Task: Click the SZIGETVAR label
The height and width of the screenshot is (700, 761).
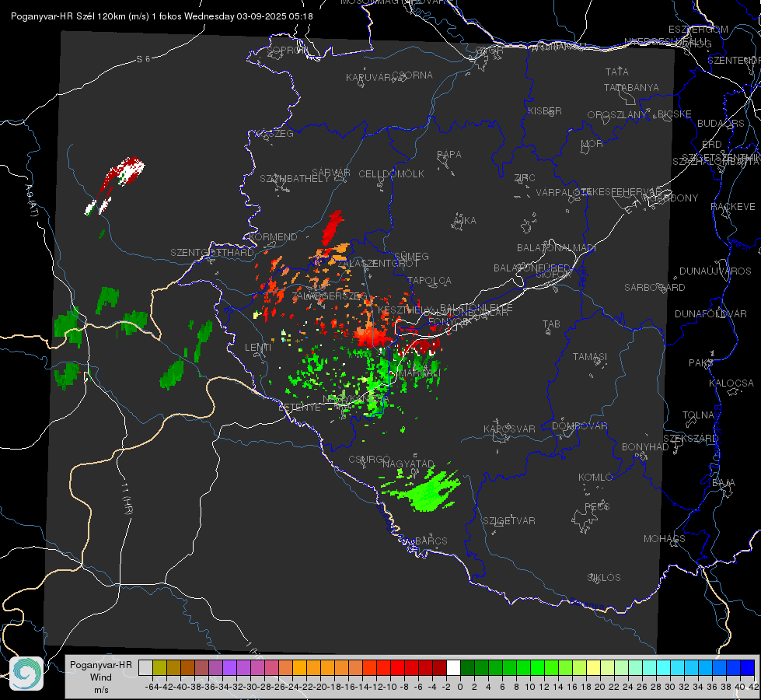Action: [x=509, y=521]
